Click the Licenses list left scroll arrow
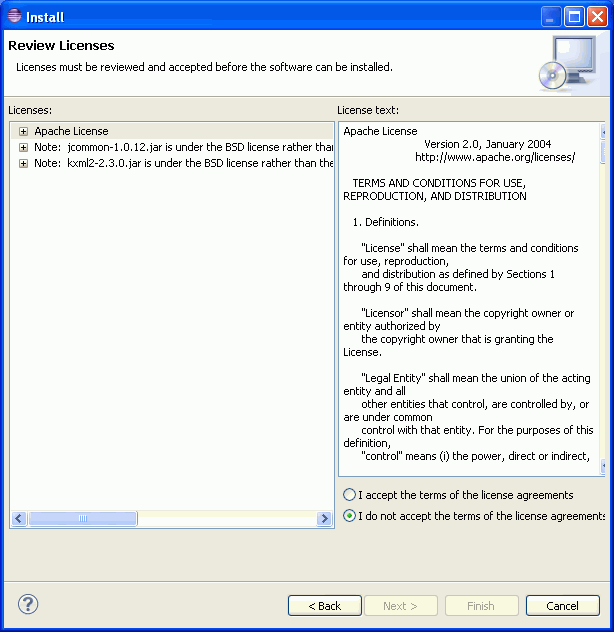 (x=19, y=518)
